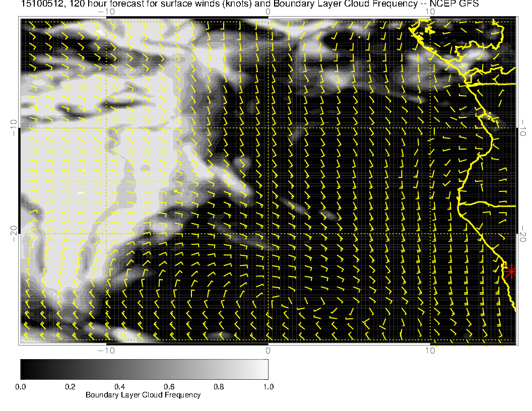The width and height of the screenshot is (532, 411).
Task: Click the bottom axis '-10' longitude label
Action: click(x=106, y=351)
